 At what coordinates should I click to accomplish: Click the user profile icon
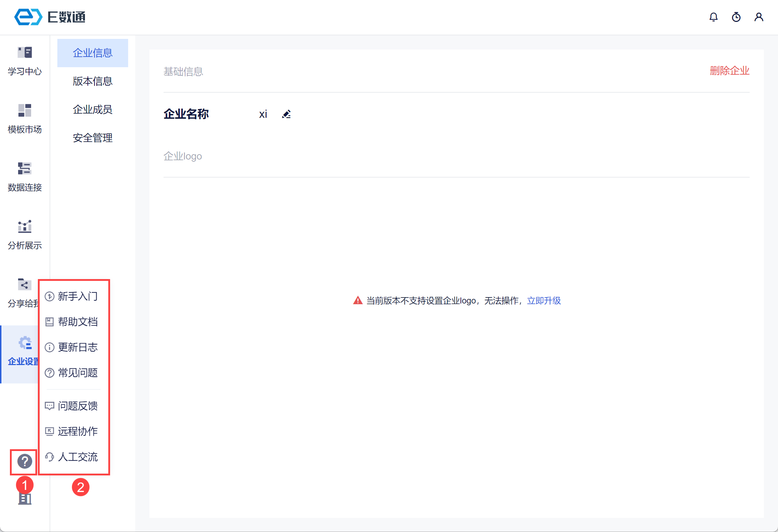tap(759, 17)
